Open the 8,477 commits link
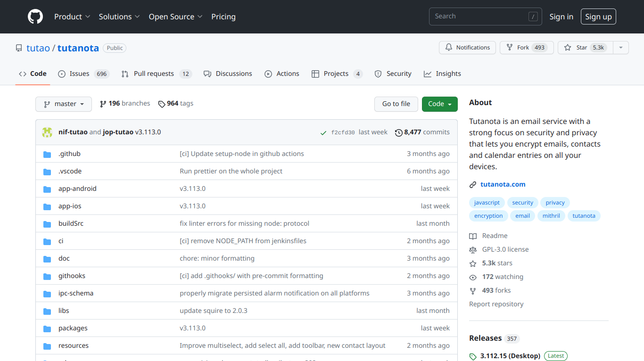The height and width of the screenshot is (361, 644). coord(422,132)
